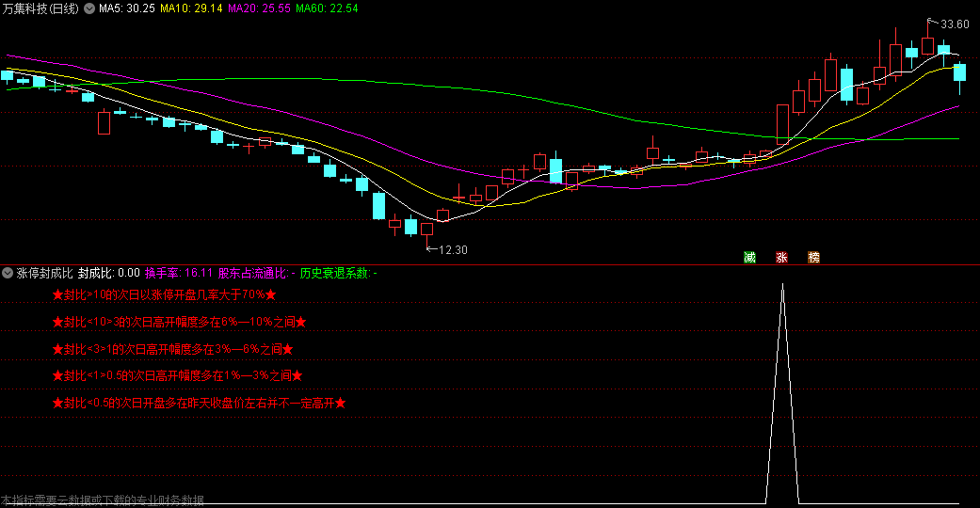Click the MA20: 25.55 label
The width and height of the screenshot is (980, 508).
[259, 8]
